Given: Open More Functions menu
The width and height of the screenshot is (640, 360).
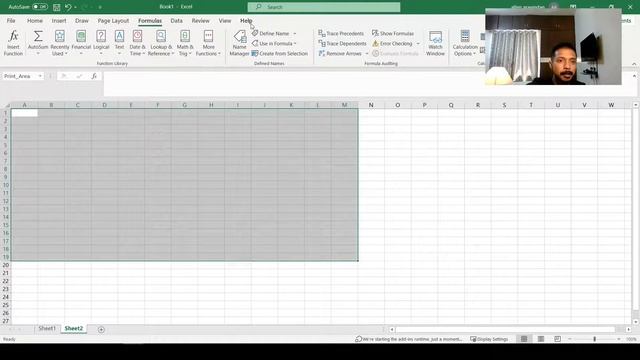Looking at the screenshot, I should point(208,43).
